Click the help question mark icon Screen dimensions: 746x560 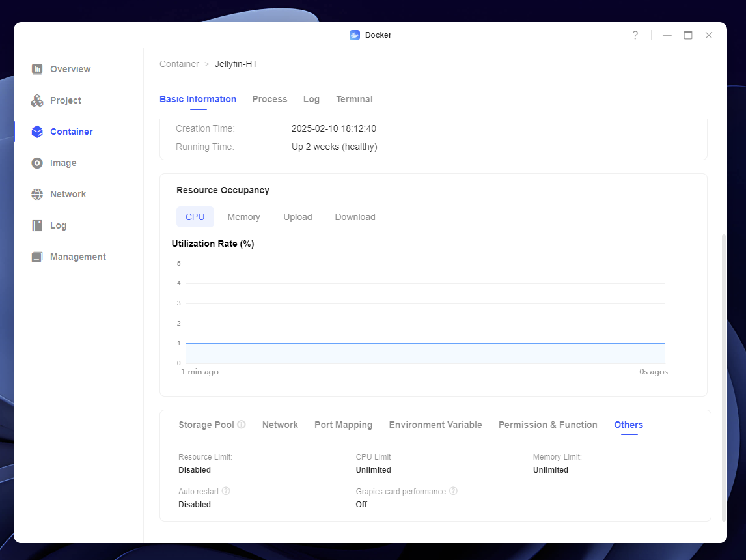(x=635, y=35)
